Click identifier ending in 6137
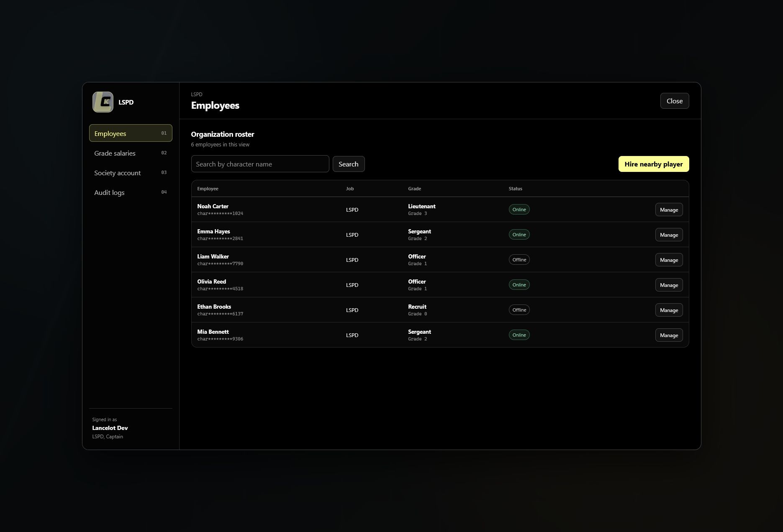Image resolution: width=783 pixels, height=532 pixels. (220, 314)
